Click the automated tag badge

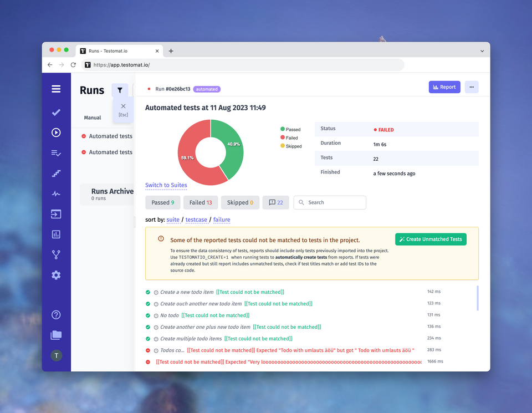[207, 89]
